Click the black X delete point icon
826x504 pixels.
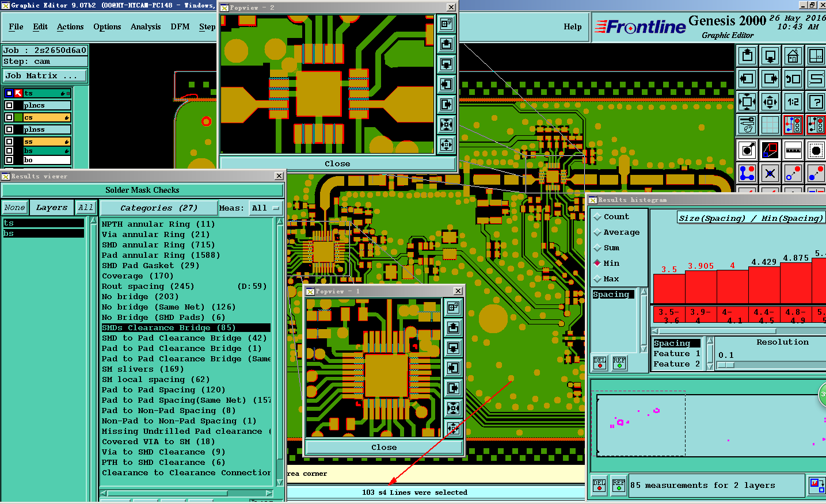coord(770,173)
